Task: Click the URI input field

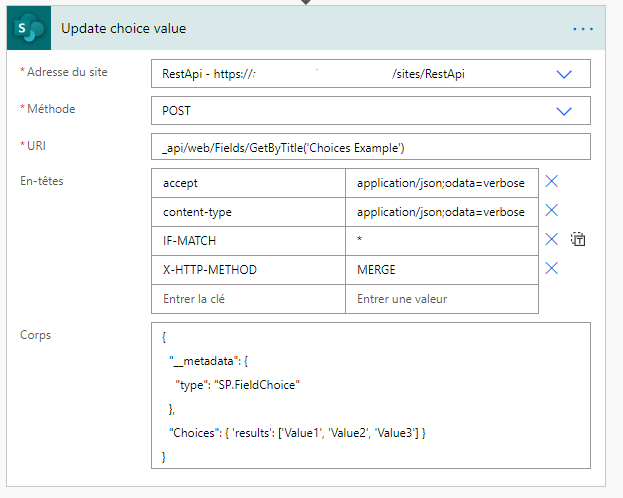Action: (x=371, y=147)
